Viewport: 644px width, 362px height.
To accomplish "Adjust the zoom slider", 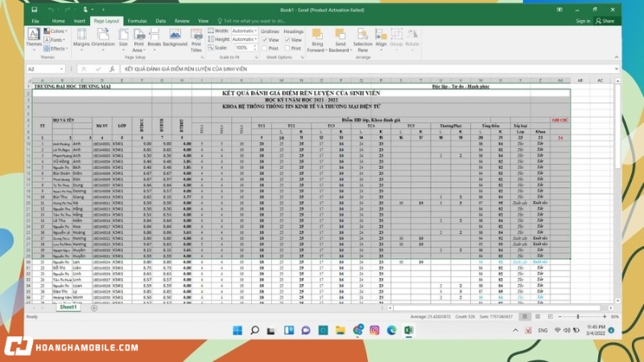I will tap(578, 316).
